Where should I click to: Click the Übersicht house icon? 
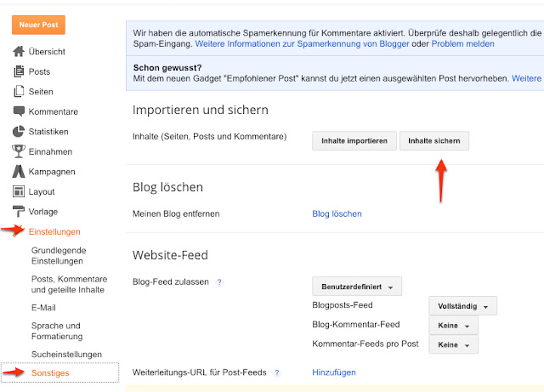coord(19,52)
